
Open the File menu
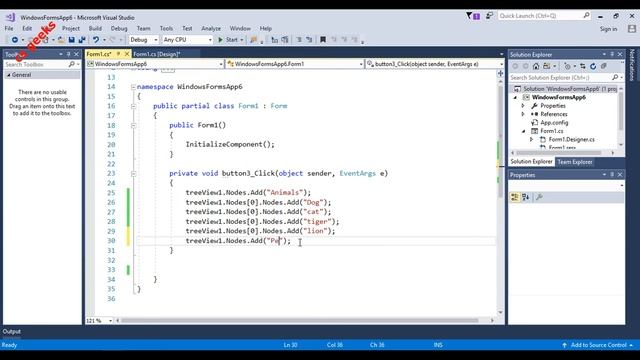point(9,29)
